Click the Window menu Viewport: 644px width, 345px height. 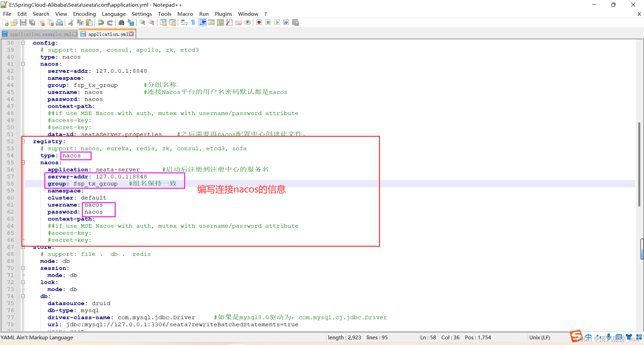(x=248, y=14)
